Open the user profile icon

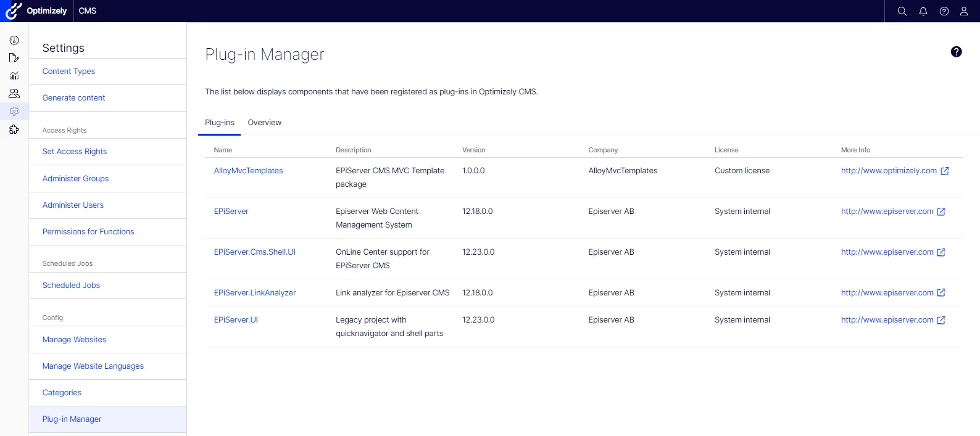coord(964,11)
